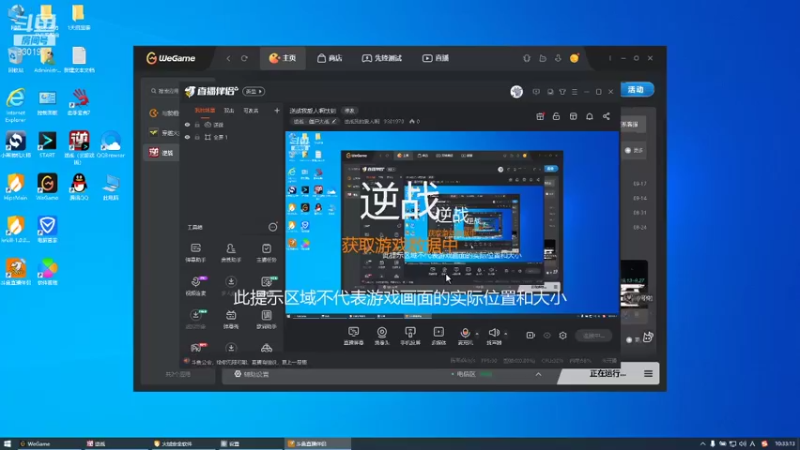Image resolution: width=800 pixels, height=450 pixels.
Task: Open the 弹幕鸡 tool
Action: [231, 319]
